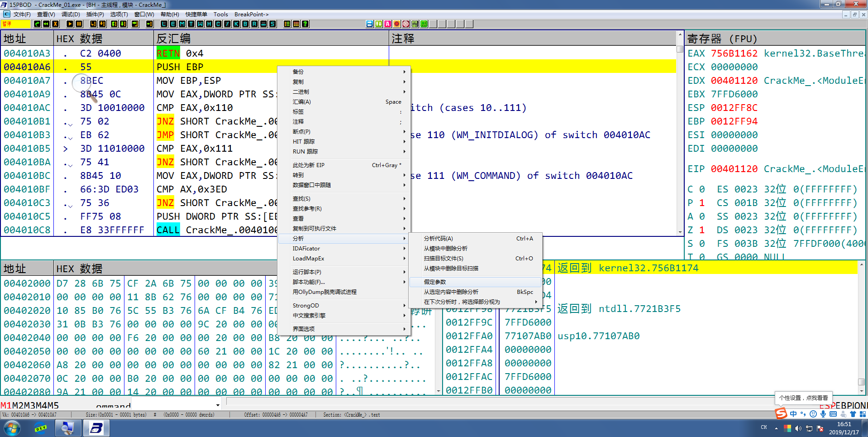Open the Handles window (H icon)

[x=209, y=24]
